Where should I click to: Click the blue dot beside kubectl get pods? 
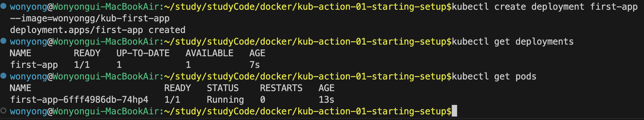pyautogui.click(x=3, y=75)
